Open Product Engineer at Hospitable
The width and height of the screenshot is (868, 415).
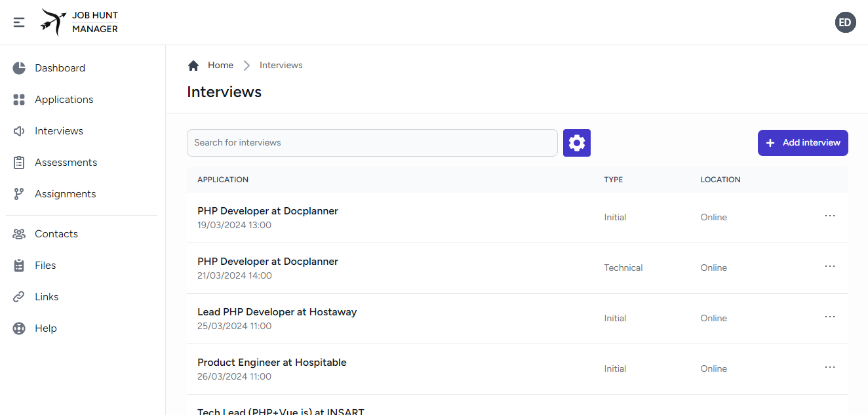(272, 363)
